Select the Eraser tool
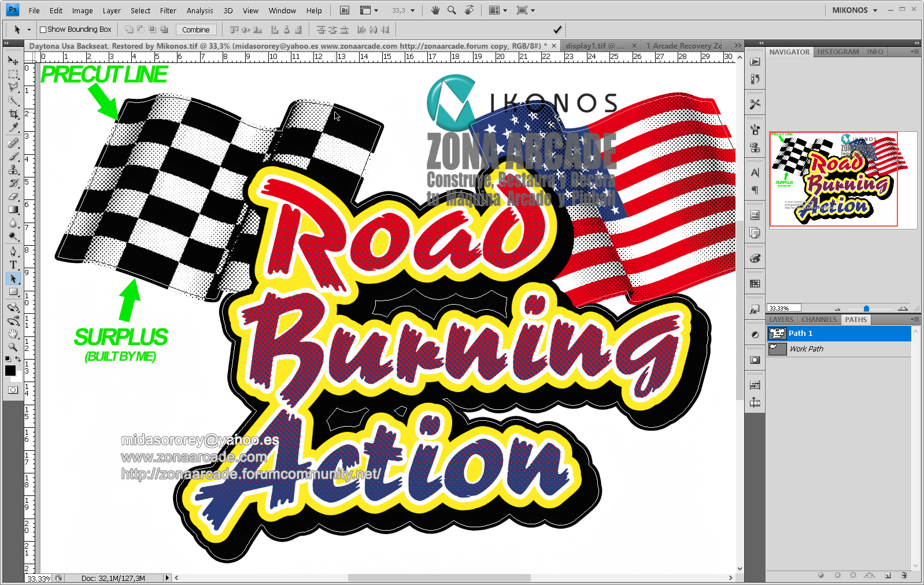Image resolution: width=924 pixels, height=585 pixels. [x=13, y=196]
